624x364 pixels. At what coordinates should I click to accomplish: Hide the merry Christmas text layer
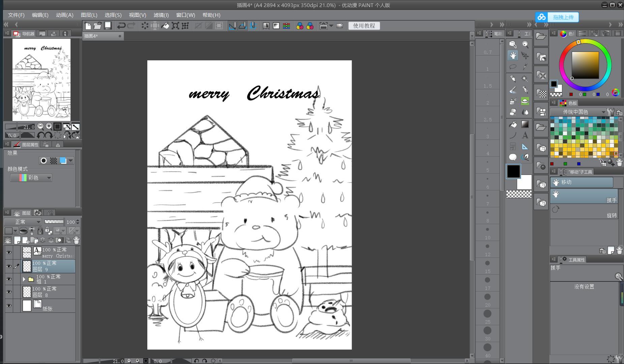click(9, 252)
